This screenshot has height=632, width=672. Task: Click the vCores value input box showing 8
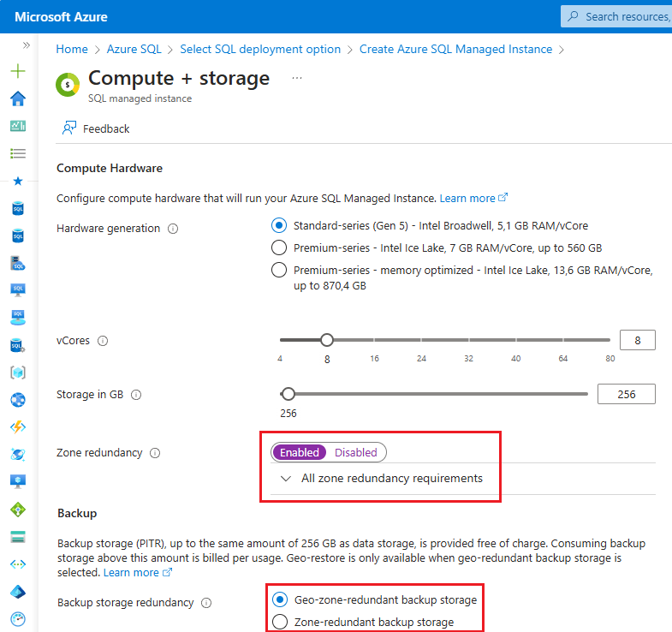point(637,341)
